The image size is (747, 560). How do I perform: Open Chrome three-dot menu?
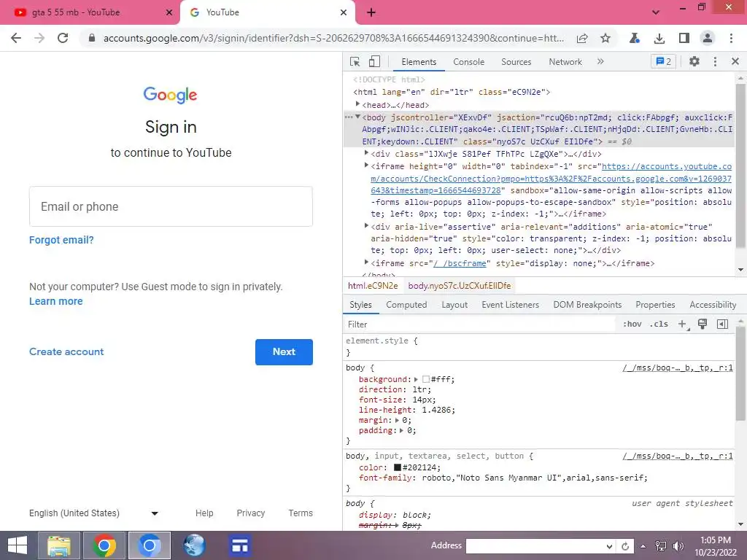[731, 38]
